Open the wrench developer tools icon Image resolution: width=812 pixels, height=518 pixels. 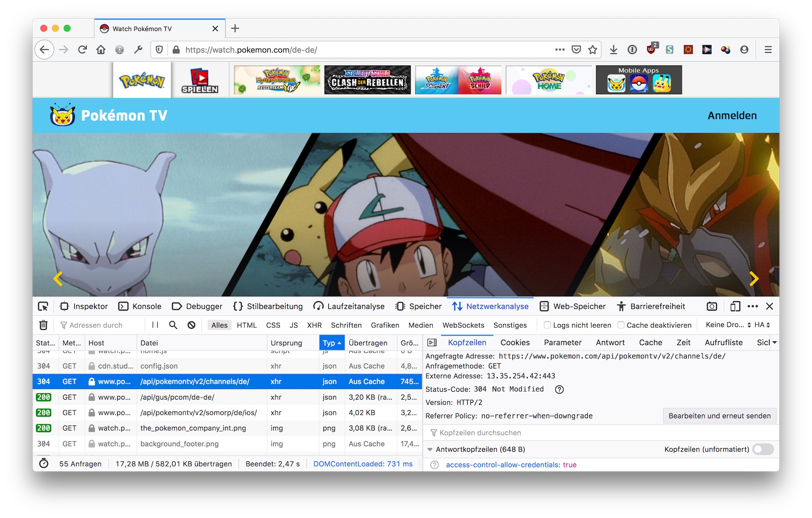138,50
